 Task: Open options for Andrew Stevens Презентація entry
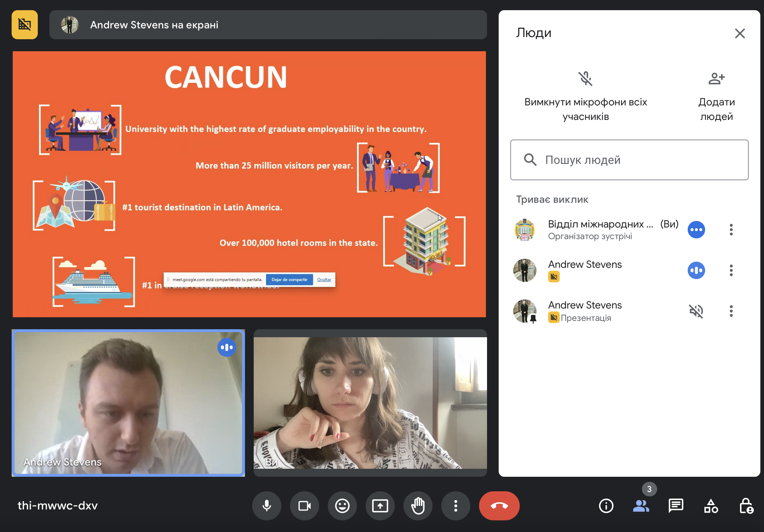tap(731, 311)
